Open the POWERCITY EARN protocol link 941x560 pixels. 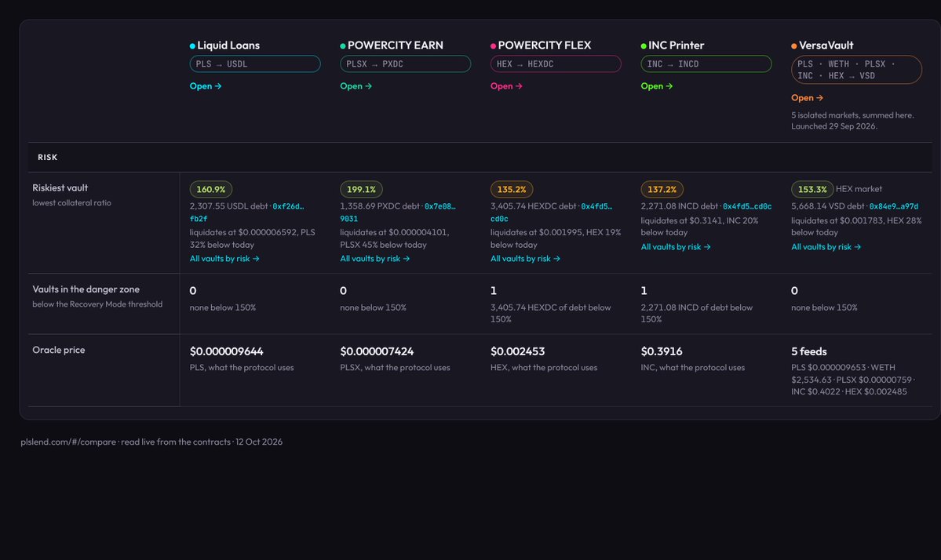(356, 85)
